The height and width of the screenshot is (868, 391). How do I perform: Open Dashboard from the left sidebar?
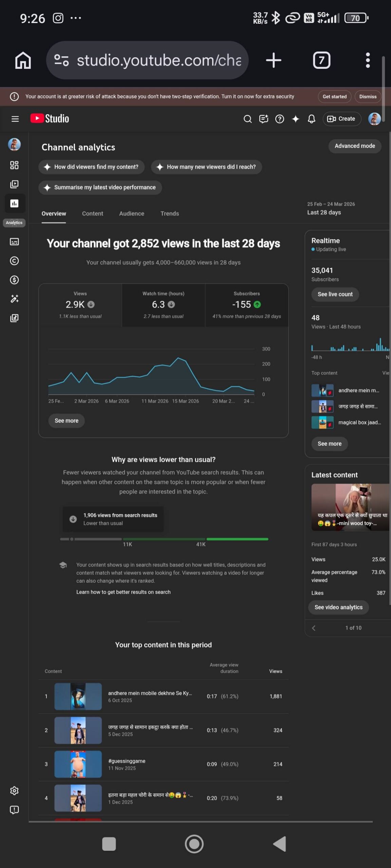coord(14,165)
